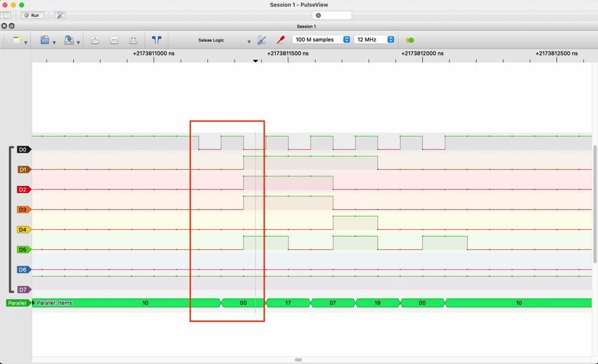This screenshot has height=364, width=598.
Task: Click the +2173811500 ns ruler label
Action: pos(288,53)
